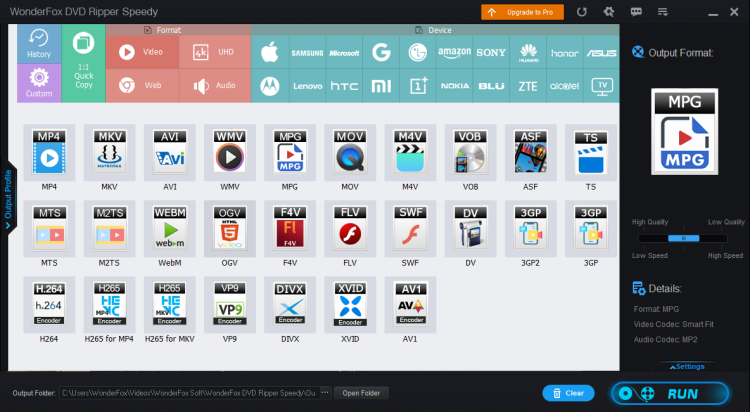Switch to the Audio format tab
The width and height of the screenshot is (750, 412).
pos(215,86)
